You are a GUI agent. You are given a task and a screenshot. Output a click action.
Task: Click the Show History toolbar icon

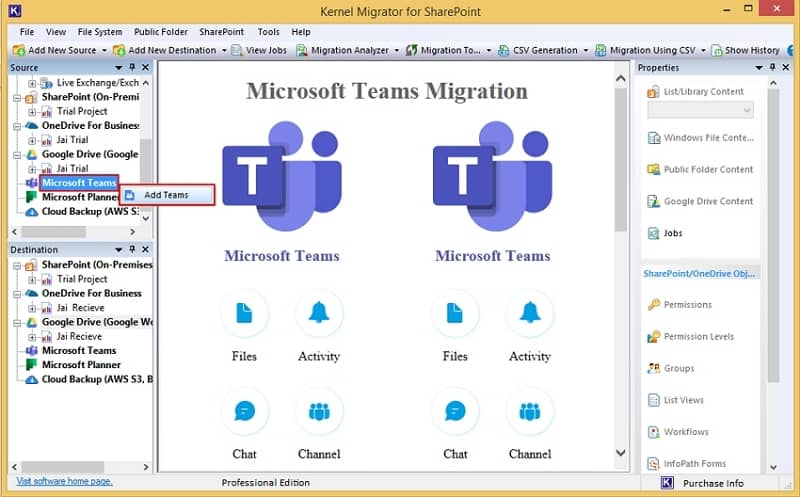point(717,50)
